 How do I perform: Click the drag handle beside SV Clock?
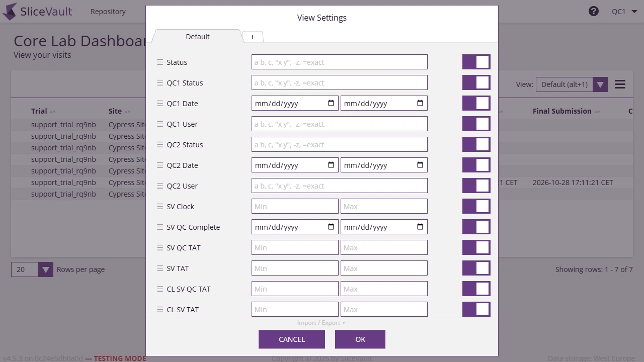(160, 207)
